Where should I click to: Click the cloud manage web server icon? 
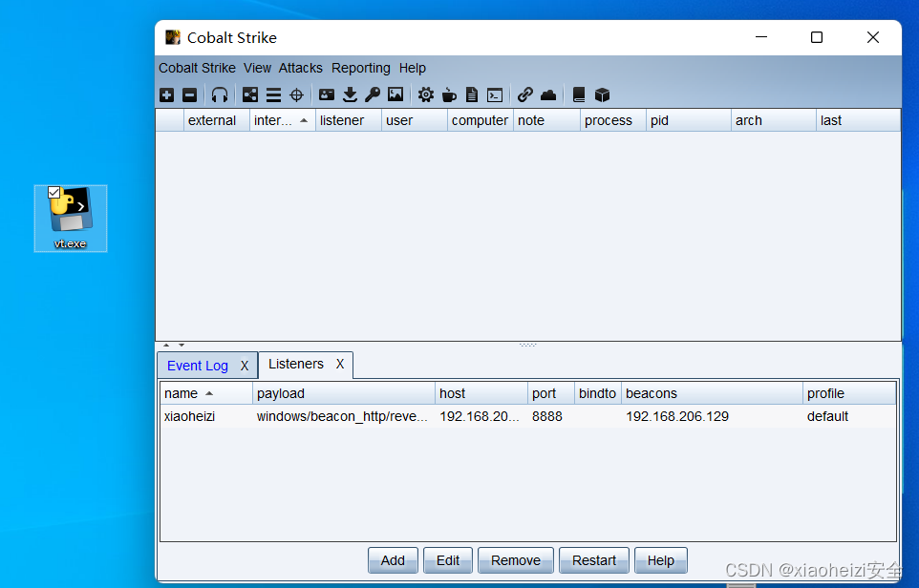(x=548, y=94)
